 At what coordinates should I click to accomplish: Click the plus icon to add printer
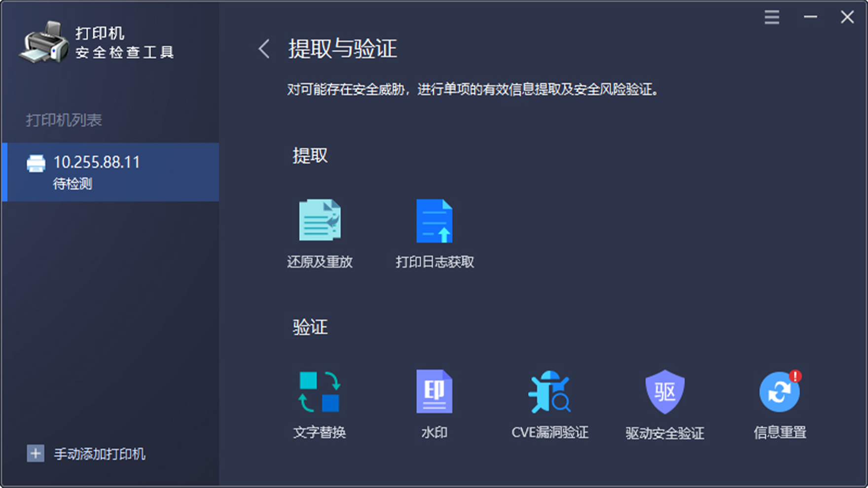(35, 453)
